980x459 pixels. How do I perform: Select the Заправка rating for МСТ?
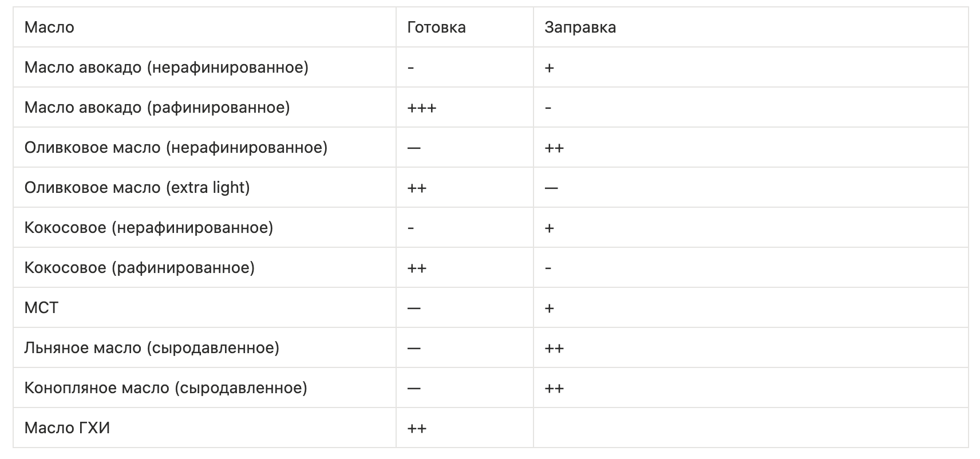549,308
